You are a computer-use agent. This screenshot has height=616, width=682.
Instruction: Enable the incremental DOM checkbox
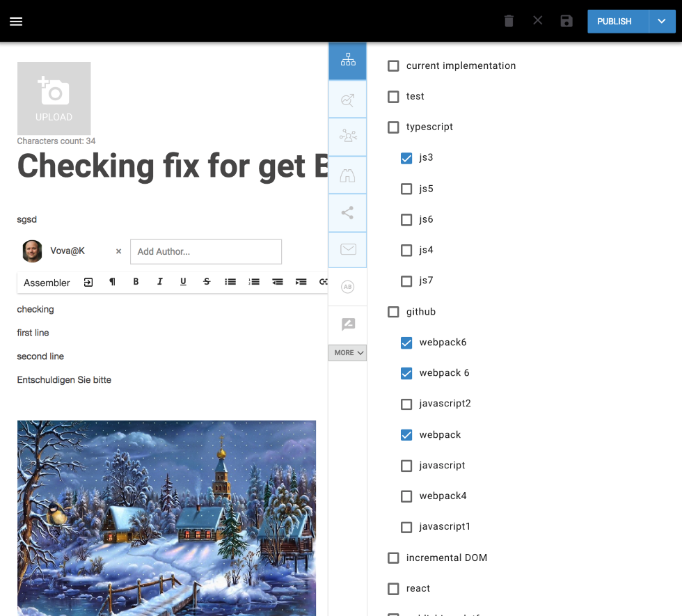[393, 558]
